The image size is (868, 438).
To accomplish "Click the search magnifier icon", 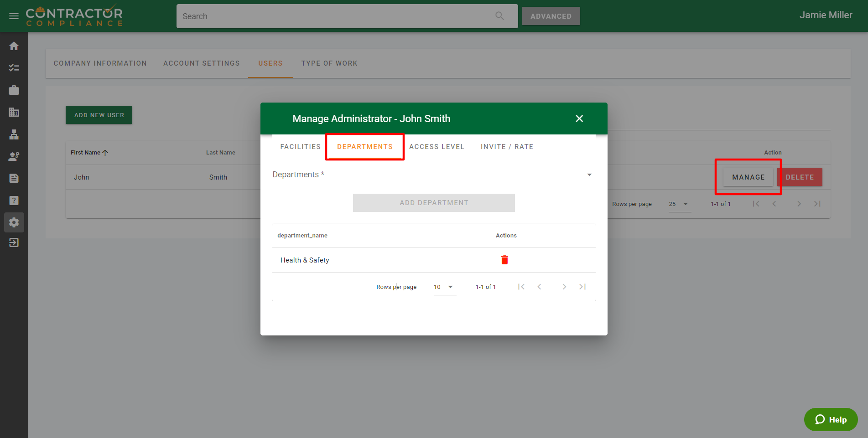I will (x=499, y=16).
